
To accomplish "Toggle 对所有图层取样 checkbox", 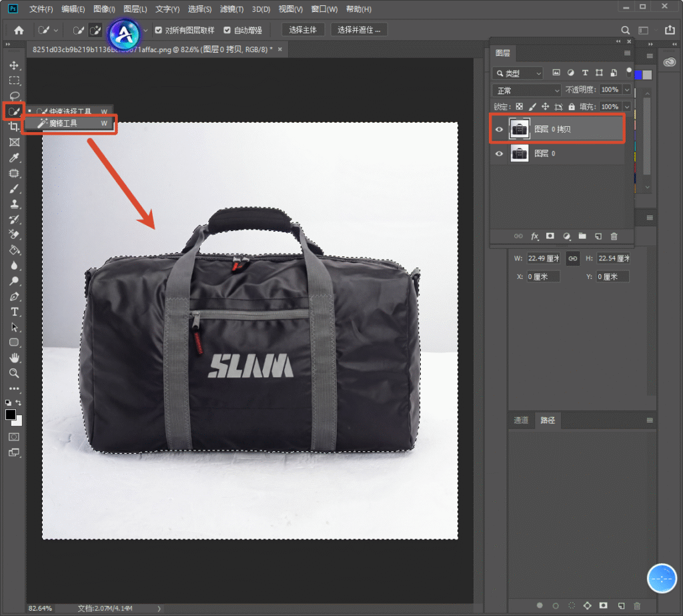I will [x=159, y=30].
